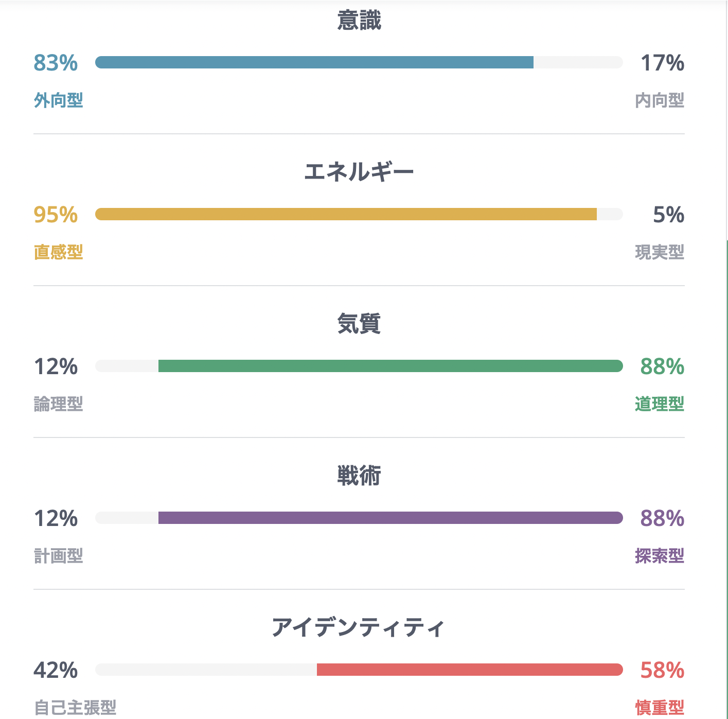Select the 外向型 label
Screen dimensions: 728x719
coord(59,100)
